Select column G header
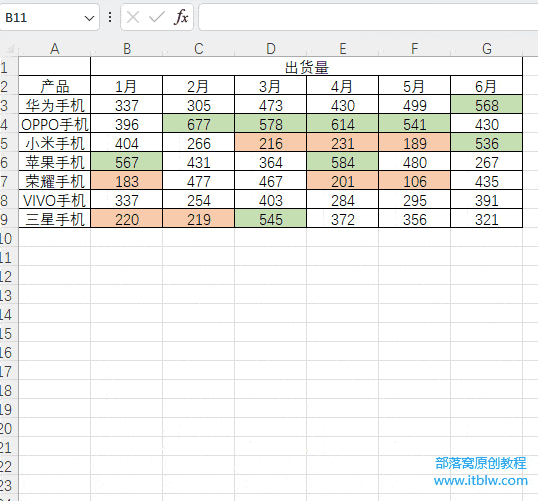This screenshot has height=501, width=538. pyautogui.click(x=487, y=49)
